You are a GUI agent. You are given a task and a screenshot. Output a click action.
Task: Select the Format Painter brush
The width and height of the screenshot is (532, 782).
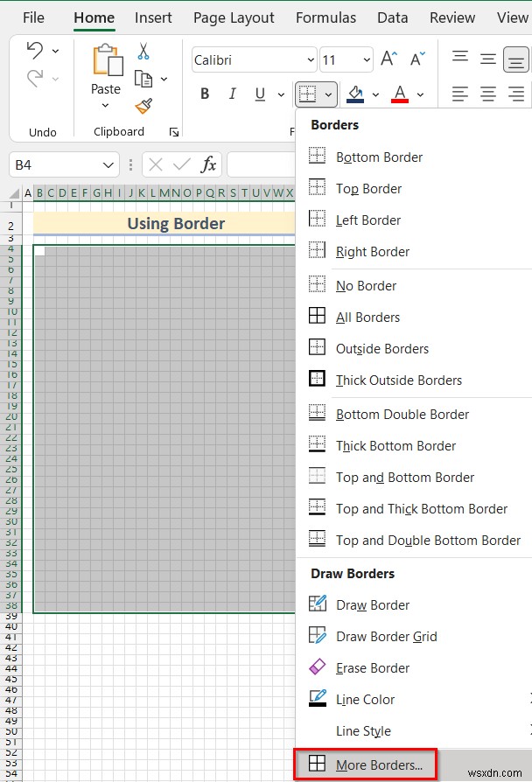tap(143, 106)
